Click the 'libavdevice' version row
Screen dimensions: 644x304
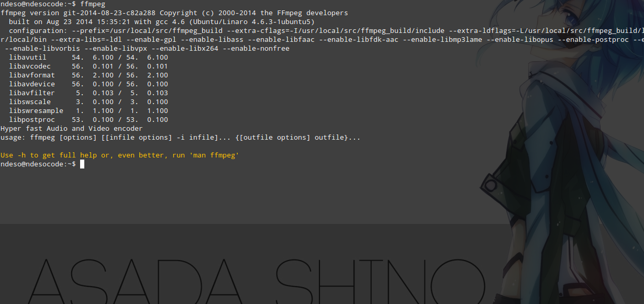click(88, 84)
